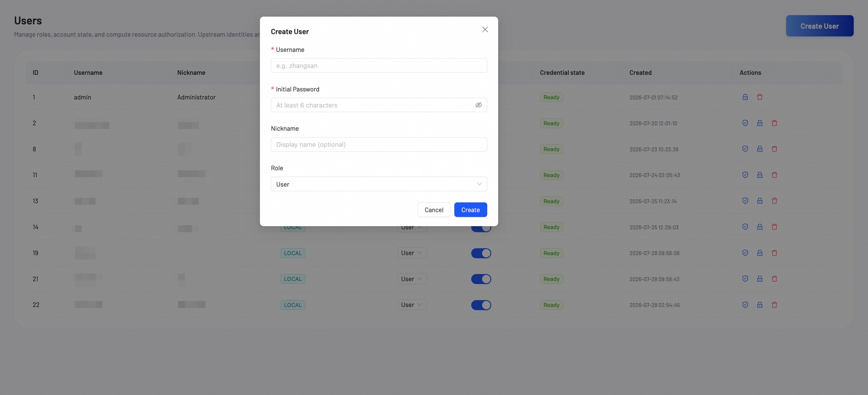Delete user with ID 22

[x=774, y=305]
